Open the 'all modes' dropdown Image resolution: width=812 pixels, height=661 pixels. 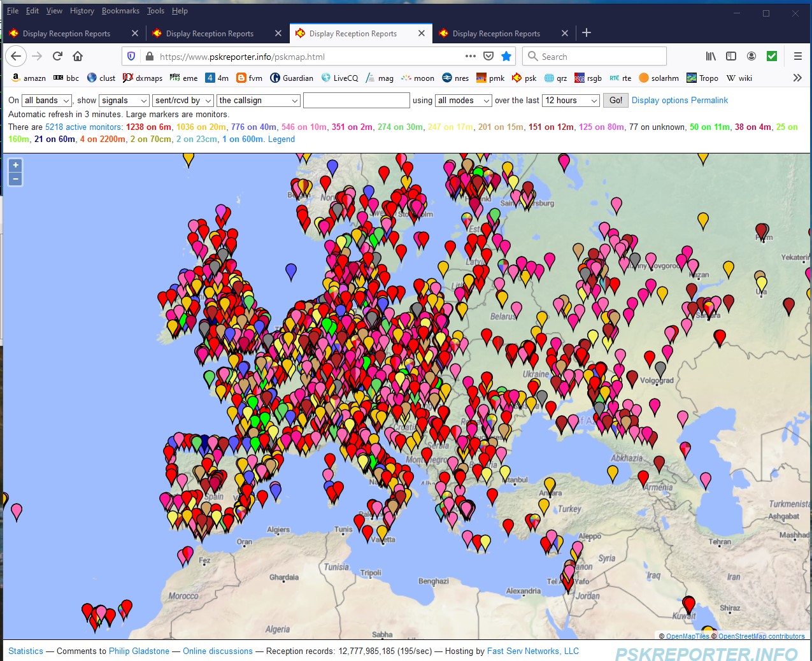click(x=463, y=100)
